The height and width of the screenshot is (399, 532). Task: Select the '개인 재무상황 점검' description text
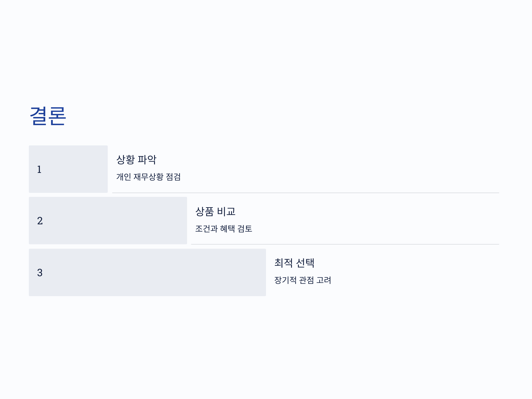148,177
